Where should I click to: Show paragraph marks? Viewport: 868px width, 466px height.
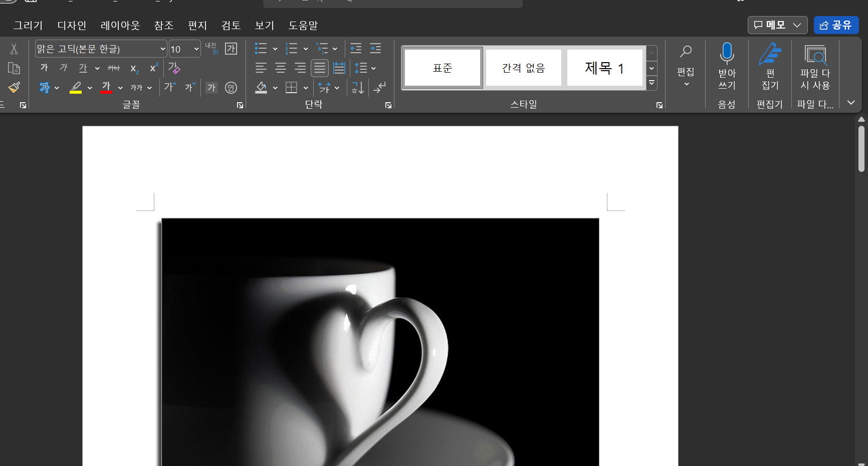(x=379, y=88)
